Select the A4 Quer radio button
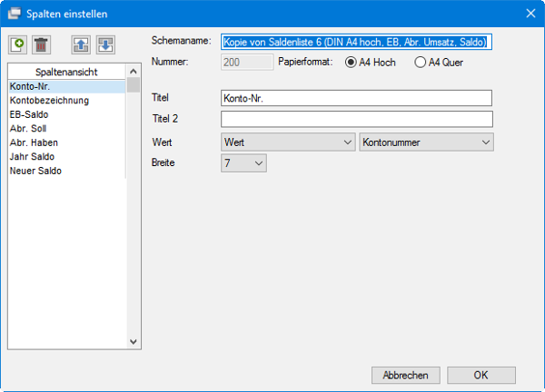The width and height of the screenshot is (545, 392). tap(439, 63)
